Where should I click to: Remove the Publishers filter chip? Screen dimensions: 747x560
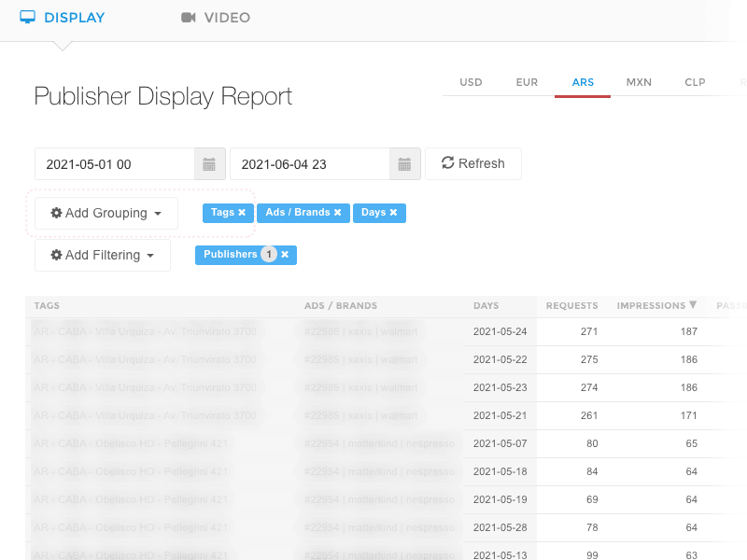pos(285,254)
